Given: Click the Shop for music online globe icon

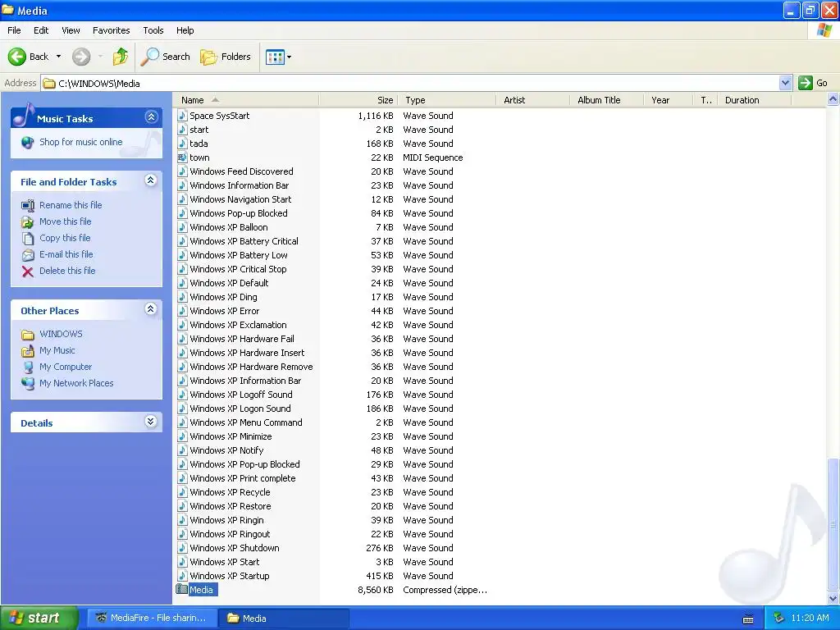Looking at the screenshot, I should [x=27, y=143].
